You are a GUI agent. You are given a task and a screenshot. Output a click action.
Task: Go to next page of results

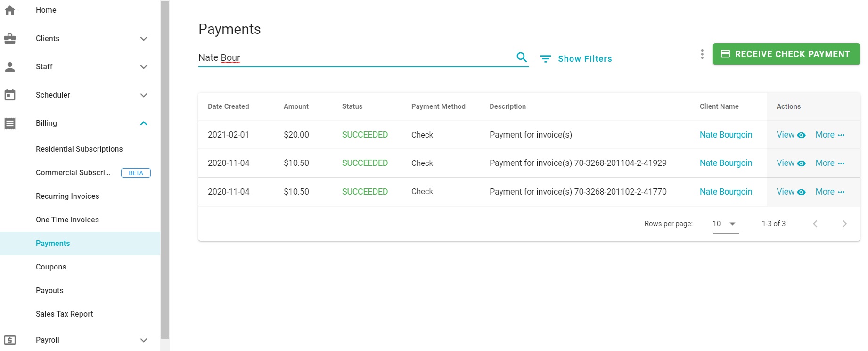(x=844, y=224)
